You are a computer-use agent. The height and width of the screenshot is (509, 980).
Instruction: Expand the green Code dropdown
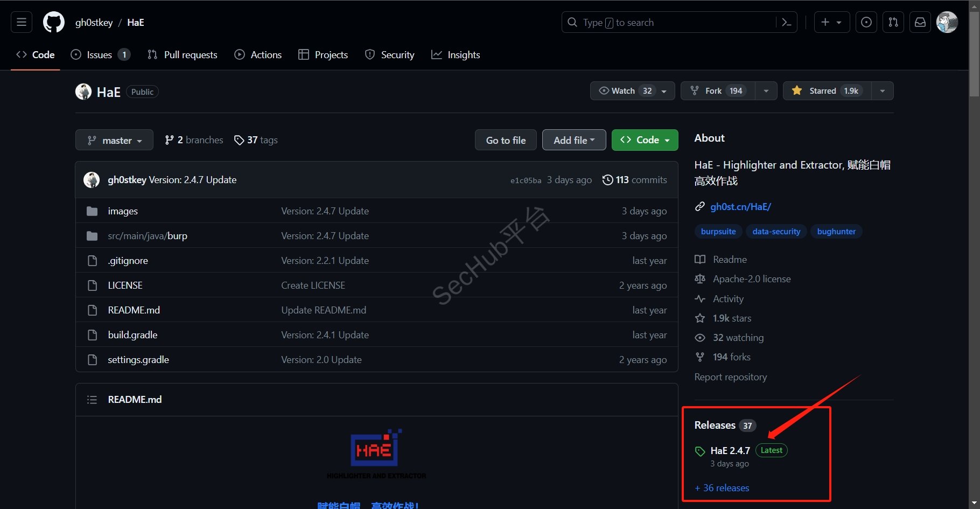(645, 140)
